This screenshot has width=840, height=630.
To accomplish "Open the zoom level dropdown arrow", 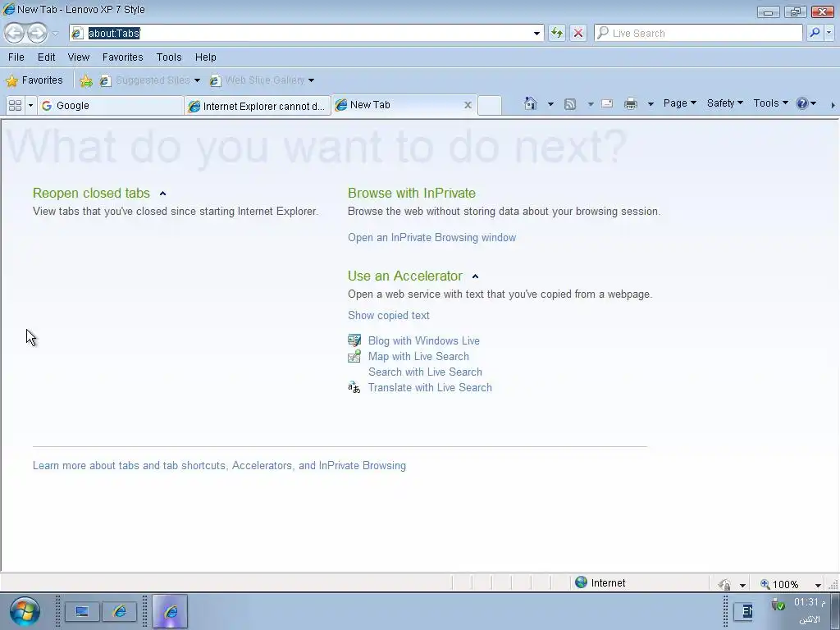I will (818, 585).
